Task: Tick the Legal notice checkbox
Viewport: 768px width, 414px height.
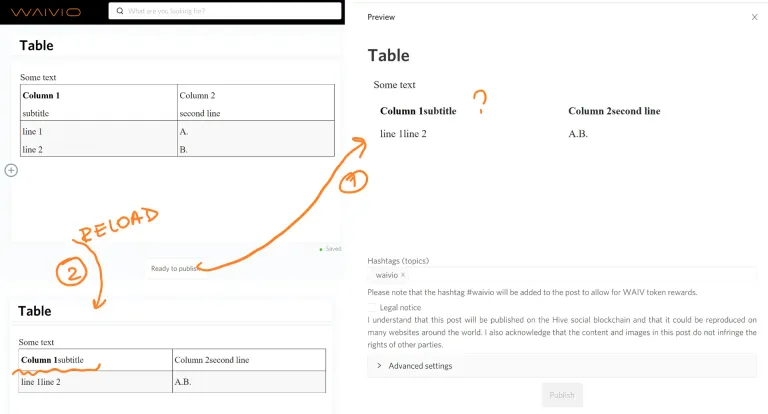Action: pos(372,307)
